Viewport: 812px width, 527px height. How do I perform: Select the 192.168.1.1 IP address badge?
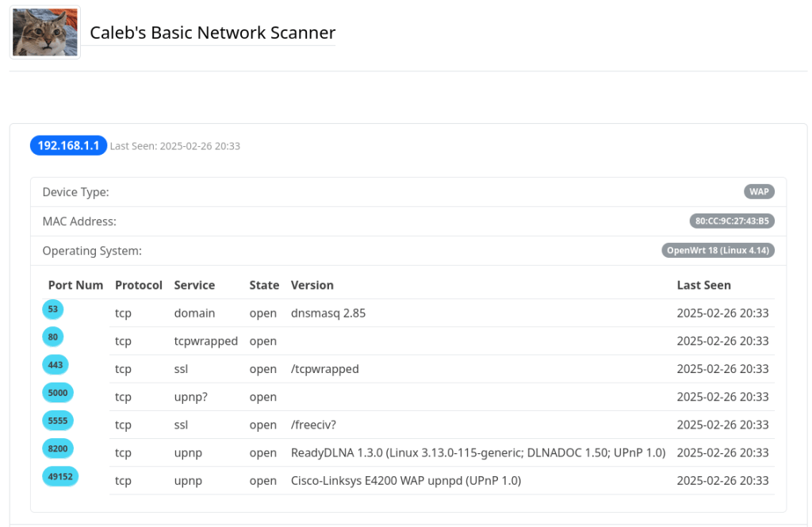(68, 145)
